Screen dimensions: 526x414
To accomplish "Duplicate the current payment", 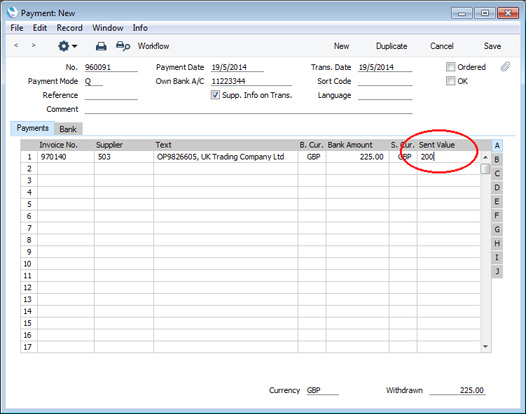I will pos(391,46).
